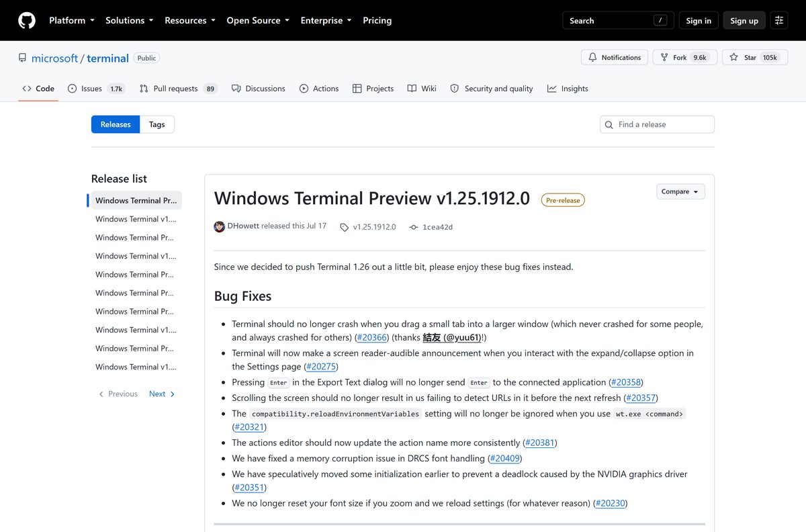This screenshot has width=806, height=532.
Task: Click the Sign up button
Action: [744, 20]
